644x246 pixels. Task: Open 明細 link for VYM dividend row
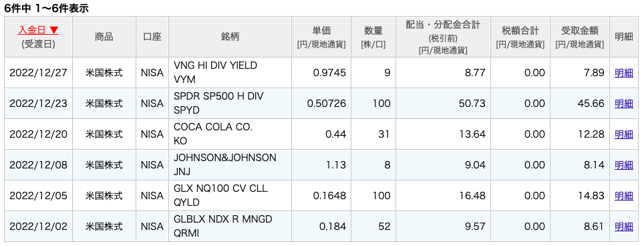pyautogui.click(x=623, y=73)
